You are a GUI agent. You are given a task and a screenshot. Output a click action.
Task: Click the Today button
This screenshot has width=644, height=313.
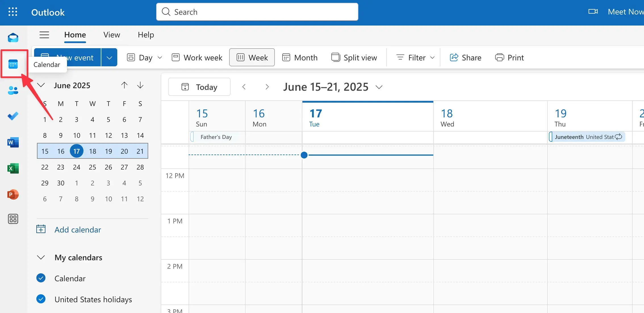click(199, 87)
